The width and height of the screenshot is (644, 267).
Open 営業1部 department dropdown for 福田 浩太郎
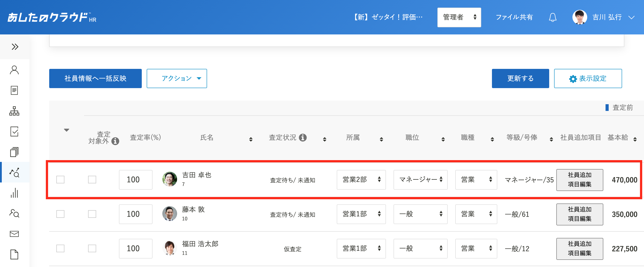[361, 249]
